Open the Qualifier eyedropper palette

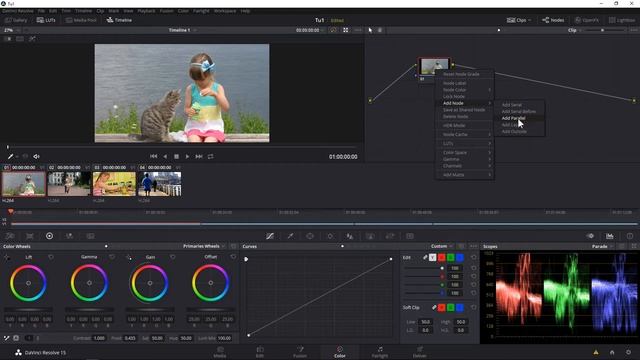point(290,236)
